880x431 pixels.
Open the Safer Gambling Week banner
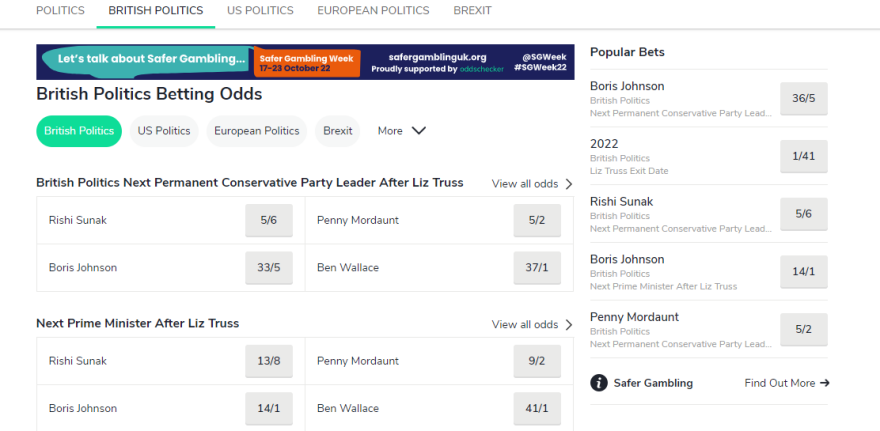pyautogui.click(x=305, y=62)
